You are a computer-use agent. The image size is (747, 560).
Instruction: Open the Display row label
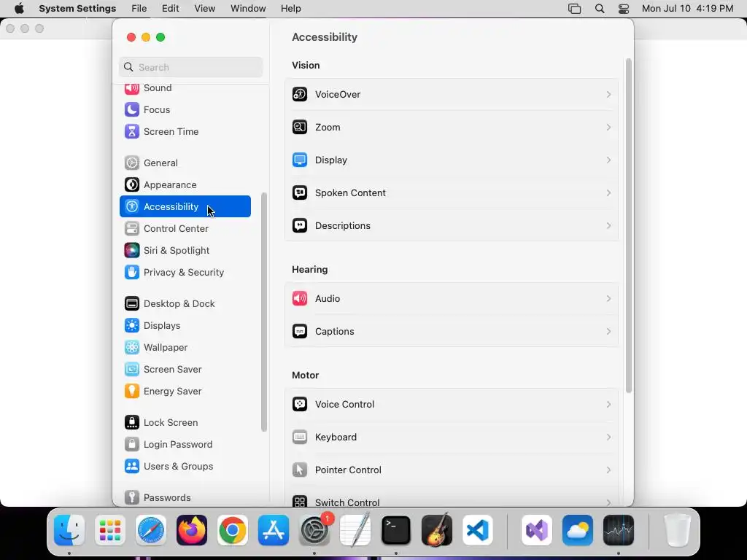point(330,160)
